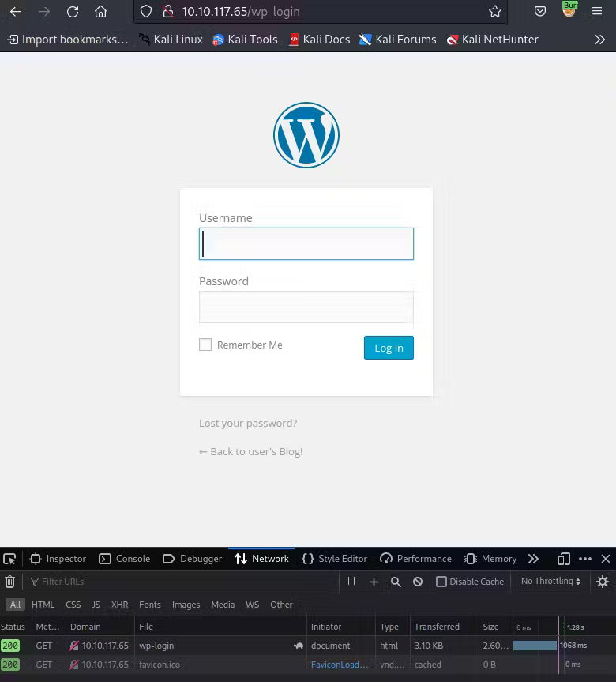Go back with the browser back arrow

(16, 12)
